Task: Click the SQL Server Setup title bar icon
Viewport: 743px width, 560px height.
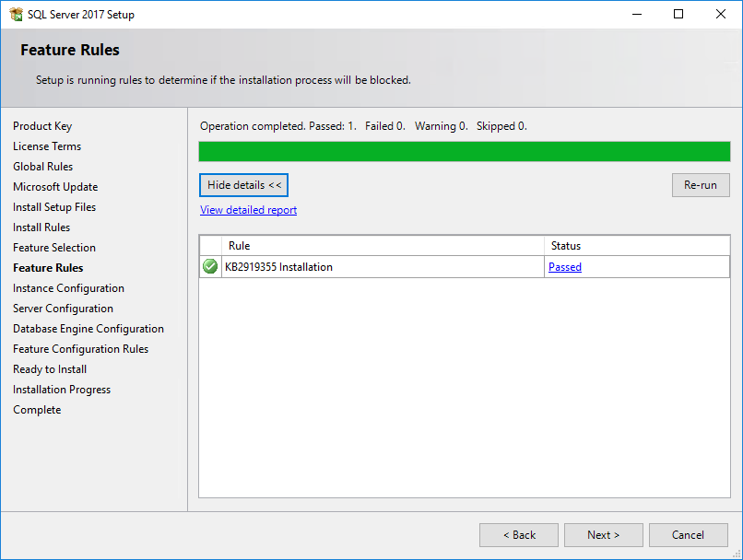Action: click(x=16, y=14)
